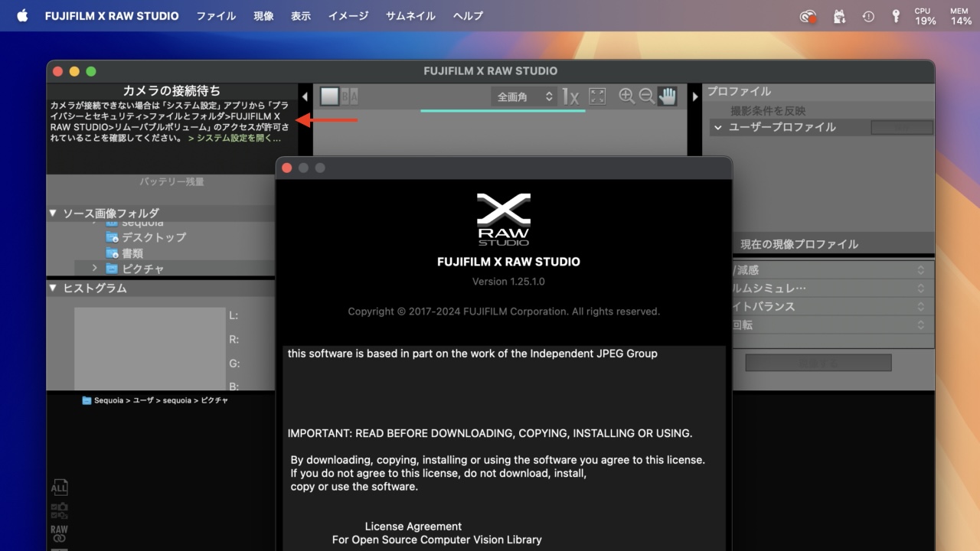Image resolution: width=980 pixels, height=551 pixels.
Task: Open the ヘルプ menu
Action: point(468,15)
